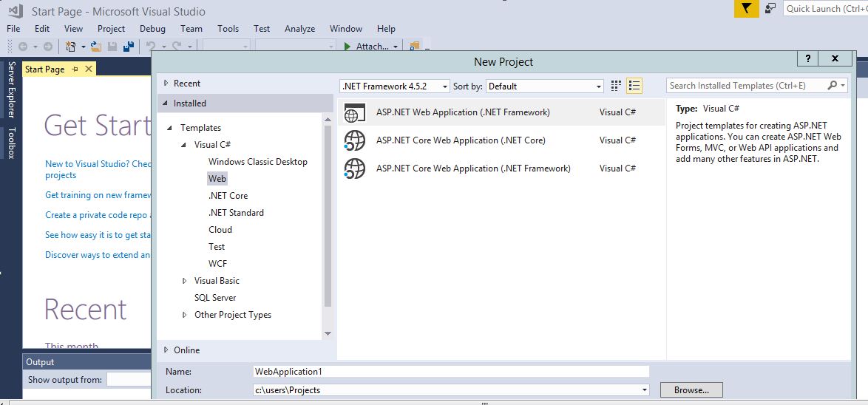The width and height of the screenshot is (868, 405).
Task: Click the Visual Studio logo icon
Action: pos(16,10)
